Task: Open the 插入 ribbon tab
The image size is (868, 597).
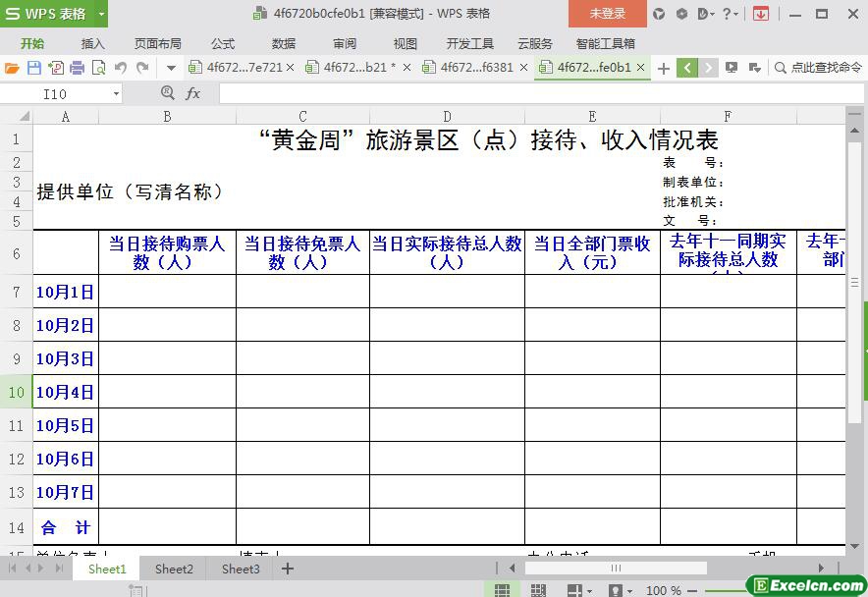Action: 92,43
